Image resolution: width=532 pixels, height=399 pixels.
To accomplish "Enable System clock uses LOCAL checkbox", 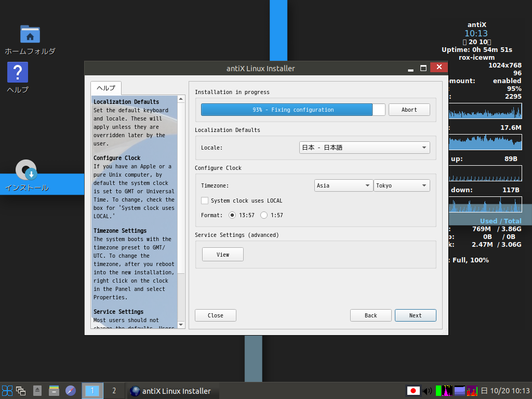I will pyautogui.click(x=205, y=201).
